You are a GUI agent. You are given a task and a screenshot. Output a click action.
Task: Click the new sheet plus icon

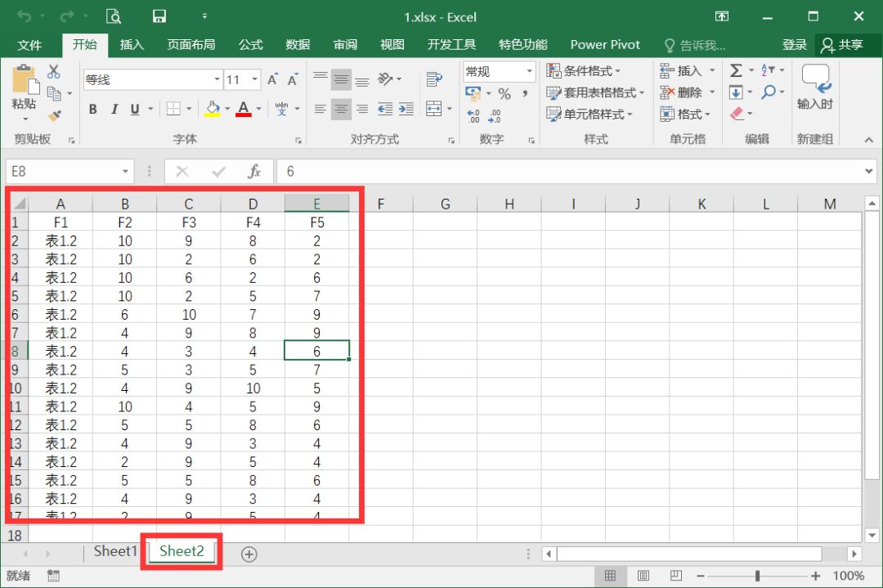[x=249, y=554]
